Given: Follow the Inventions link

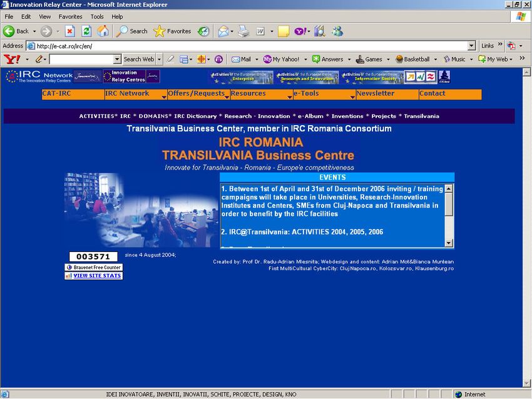Looking at the screenshot, I should click(x=347, y=116).
